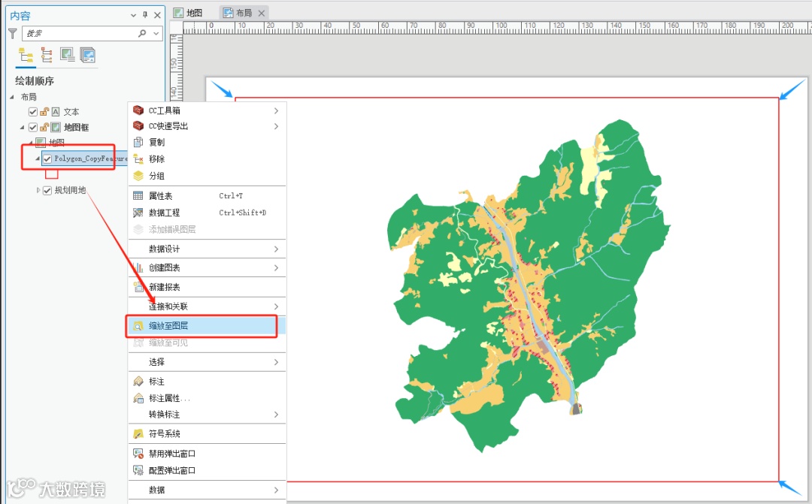Pin the 内容 pane with the pushpin icon
Viewport: 812px width, 504px height.
(x=145, y=15)
